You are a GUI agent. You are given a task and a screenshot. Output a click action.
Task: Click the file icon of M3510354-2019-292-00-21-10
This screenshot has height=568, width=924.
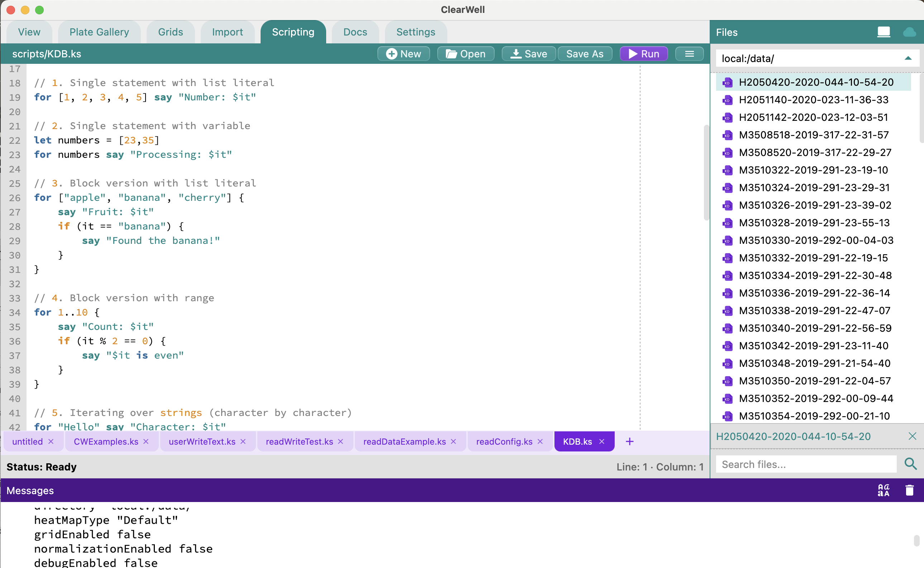[x=727, y=416]
